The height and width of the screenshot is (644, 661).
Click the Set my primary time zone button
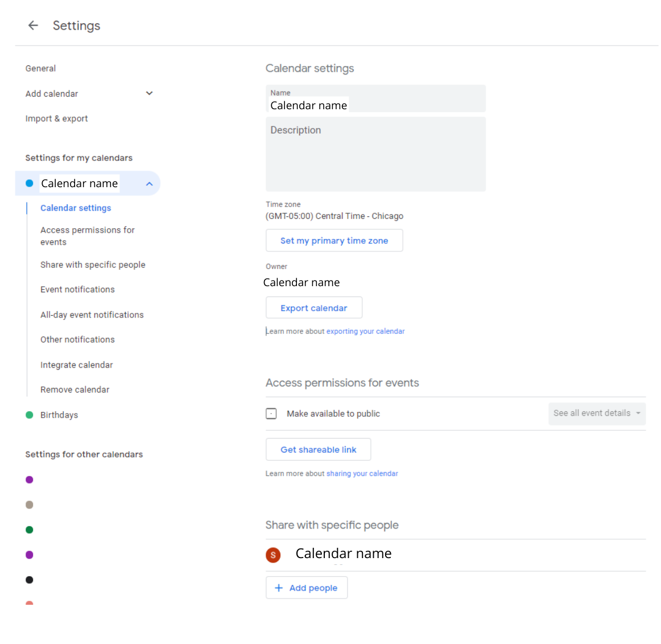(334, 241)
